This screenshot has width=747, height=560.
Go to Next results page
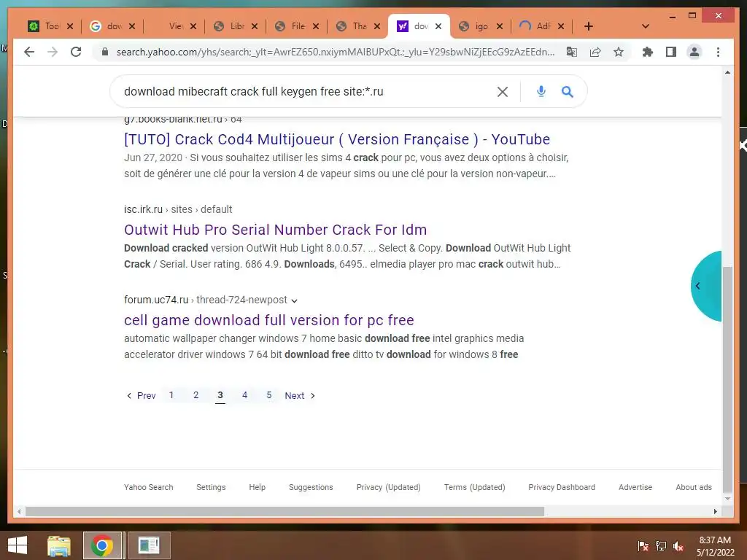click(x=300, y=396)
